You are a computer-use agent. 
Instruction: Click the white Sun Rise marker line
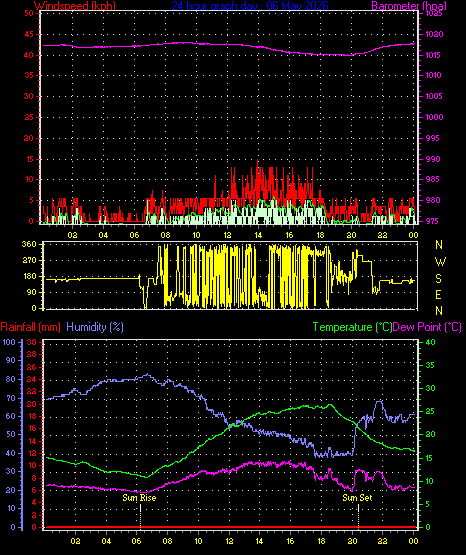140,508
